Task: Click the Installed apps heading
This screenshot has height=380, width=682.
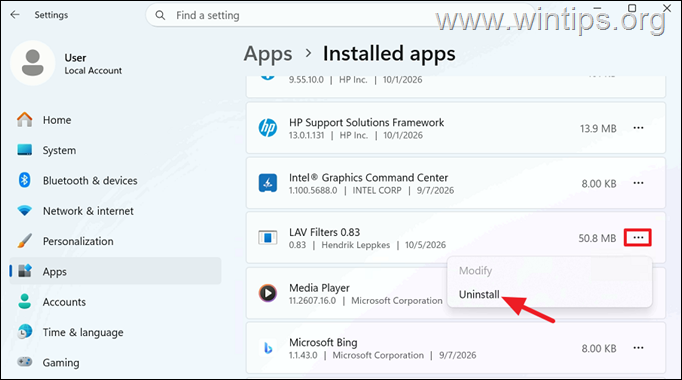Action: 389,54
